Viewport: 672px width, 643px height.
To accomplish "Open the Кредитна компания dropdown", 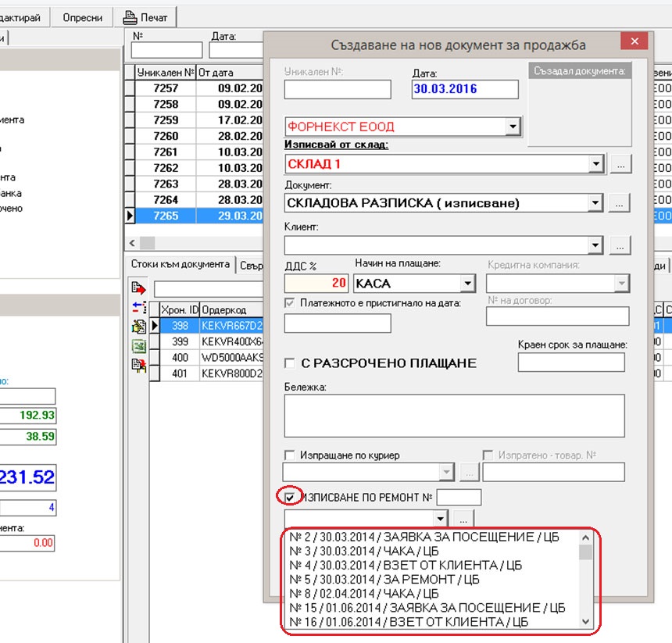I will coord(621,283).
